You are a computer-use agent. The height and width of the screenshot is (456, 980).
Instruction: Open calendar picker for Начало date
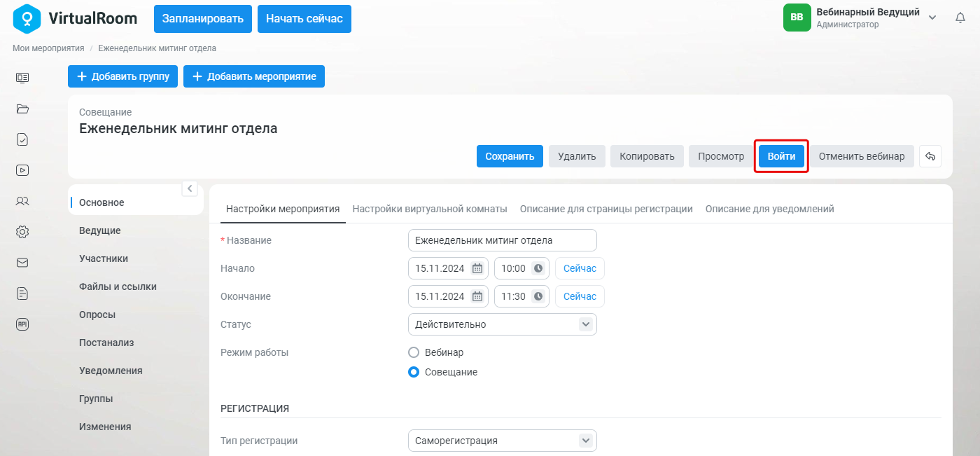click(x=477, y=268)
